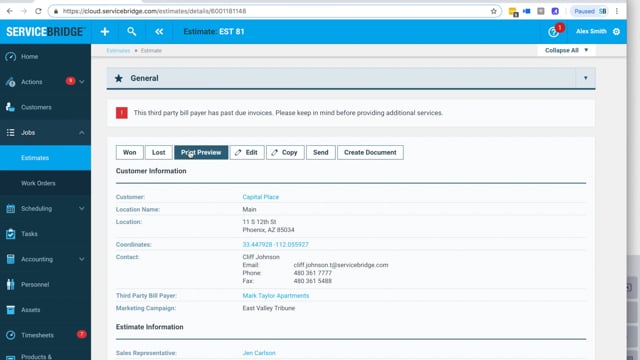Expand the Scheduling menu chevron
The width and height of the screenshot is (640, 360).
pos(82,209)
